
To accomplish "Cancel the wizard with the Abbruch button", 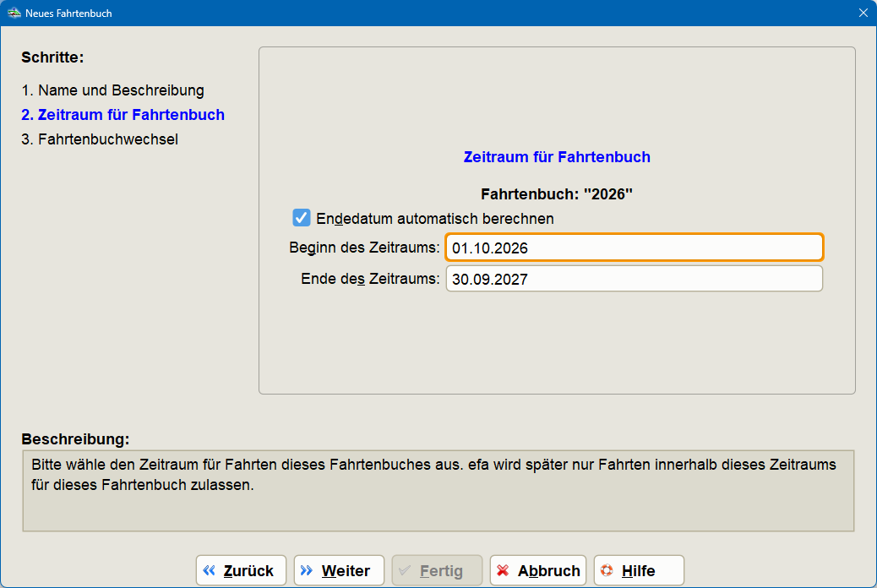I will coord(537,570).
